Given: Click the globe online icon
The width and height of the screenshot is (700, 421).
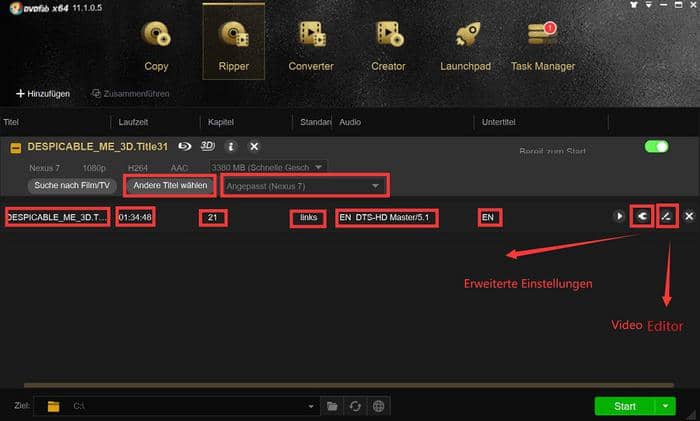Looking at the screenshot, I should (x=378, y=406).
